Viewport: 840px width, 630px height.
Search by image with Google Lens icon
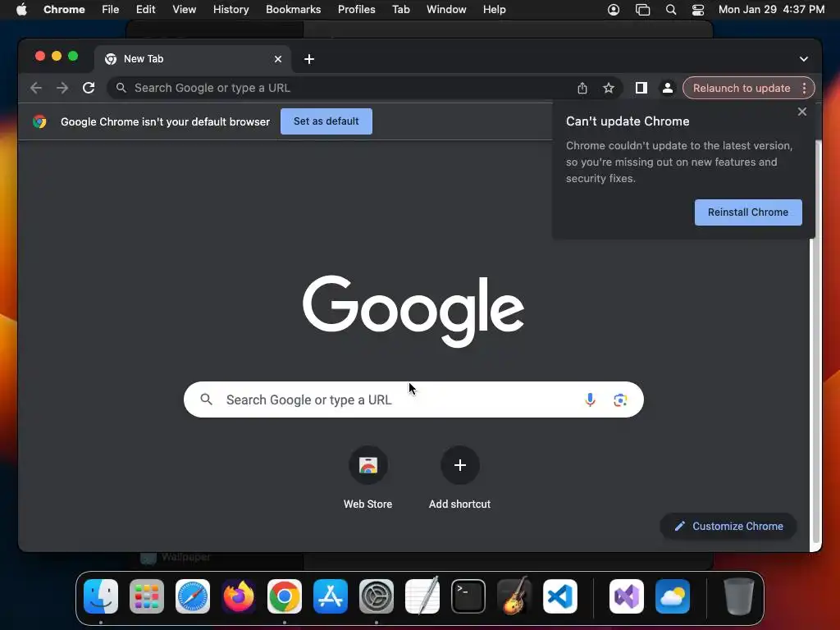coord(620,399)
